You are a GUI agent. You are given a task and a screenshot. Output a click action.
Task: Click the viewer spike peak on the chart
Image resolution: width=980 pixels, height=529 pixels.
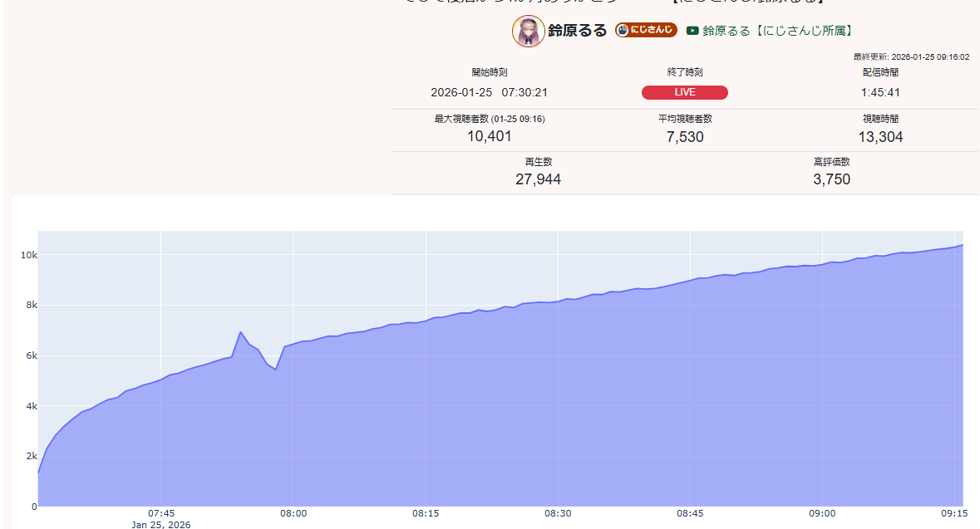[x=240, y=332]
